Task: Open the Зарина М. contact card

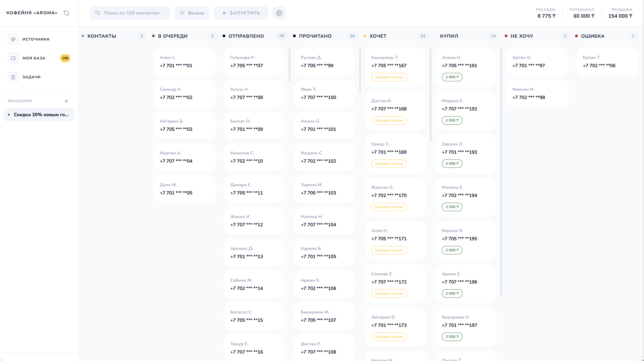Action: tap(325, 189)
